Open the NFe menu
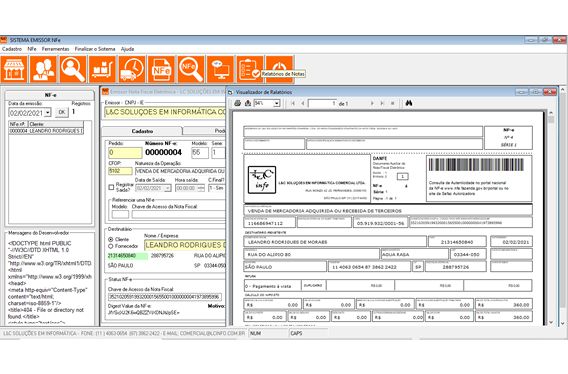Image resolution: width=568 pixels, height=374 pixels. pyautogui.click(x=32, y=49)
